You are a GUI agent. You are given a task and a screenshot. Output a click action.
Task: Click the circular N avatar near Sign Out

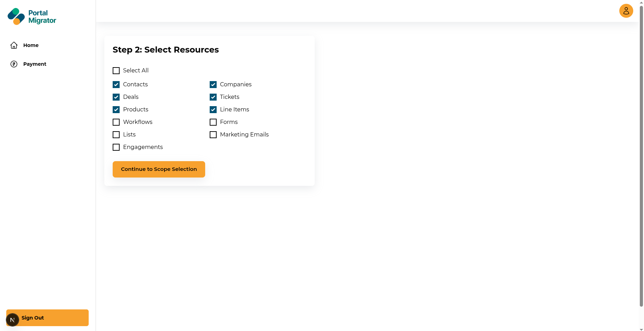click(x=13, y=320)
